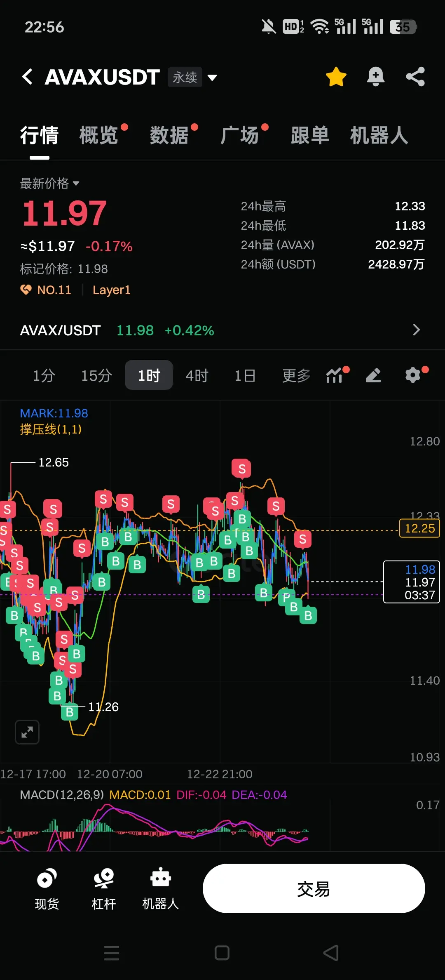The height and width of the screenshot is (980, 445).
Task: Open the chart indicators icon
Action: pos(335,375)
